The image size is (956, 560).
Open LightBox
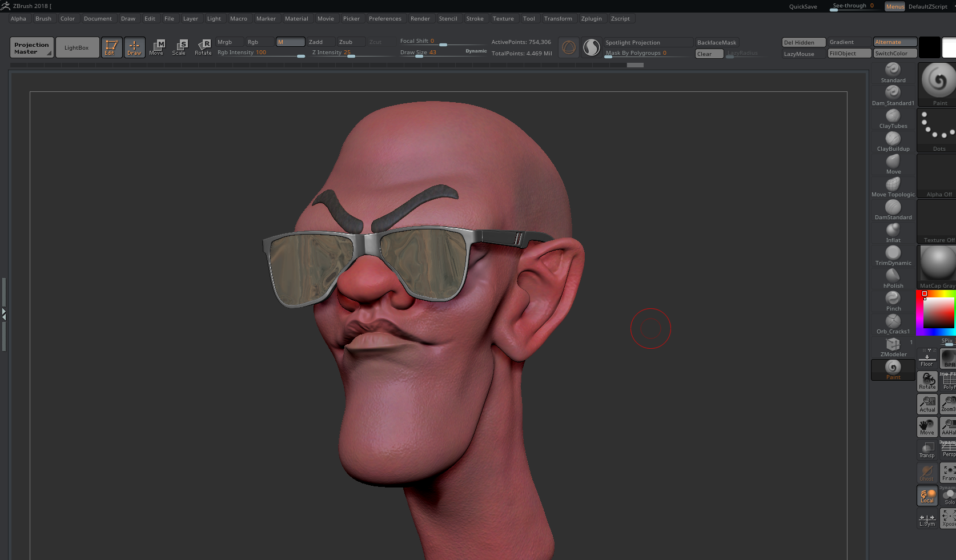tap(77, 48)
